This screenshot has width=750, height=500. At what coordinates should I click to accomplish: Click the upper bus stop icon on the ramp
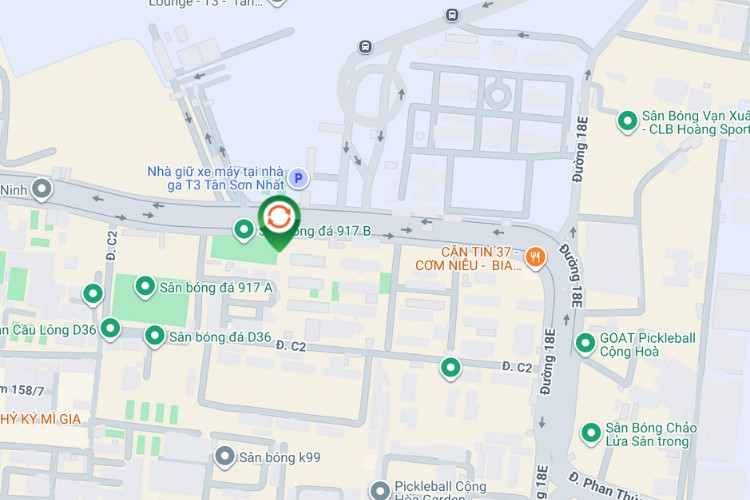pos(452,15)
